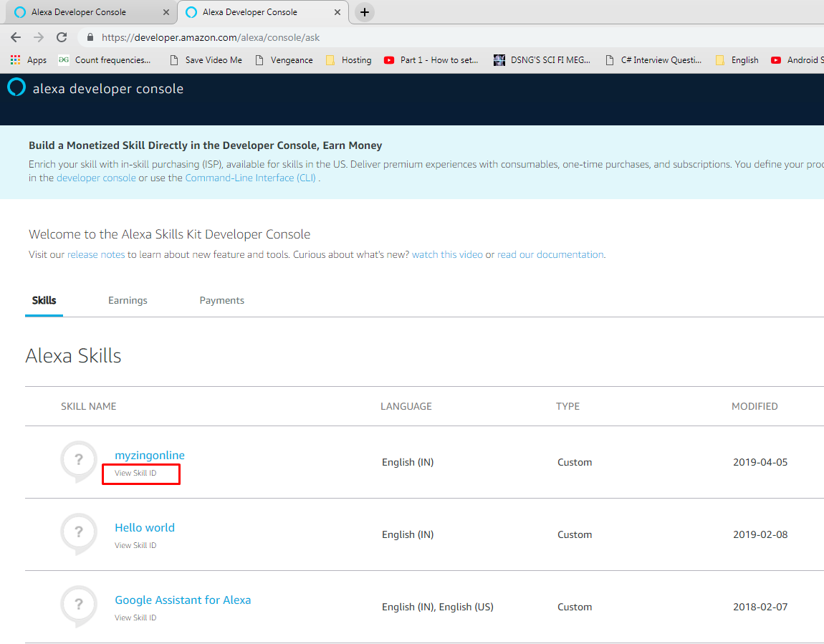
Task: View site security lock info
Action: 90,37
